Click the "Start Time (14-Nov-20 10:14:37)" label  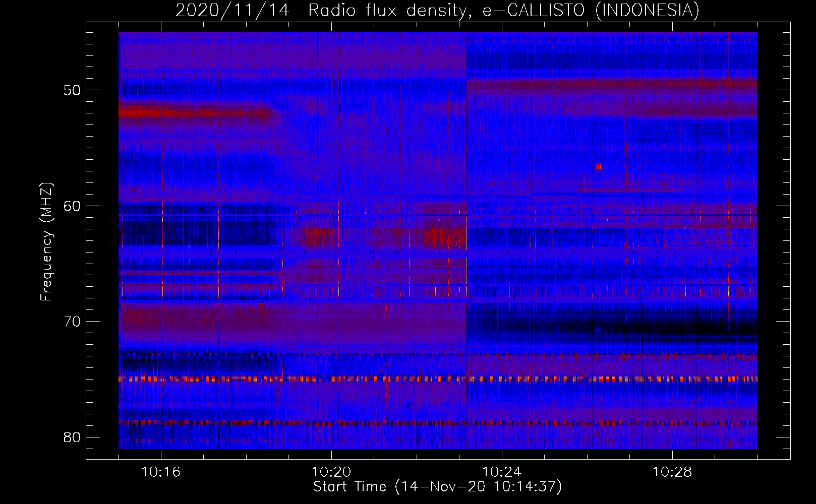[437, 487]
